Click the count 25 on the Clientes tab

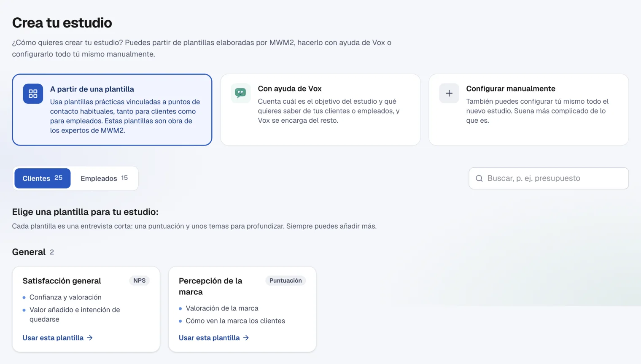click(x=59, y=178)
